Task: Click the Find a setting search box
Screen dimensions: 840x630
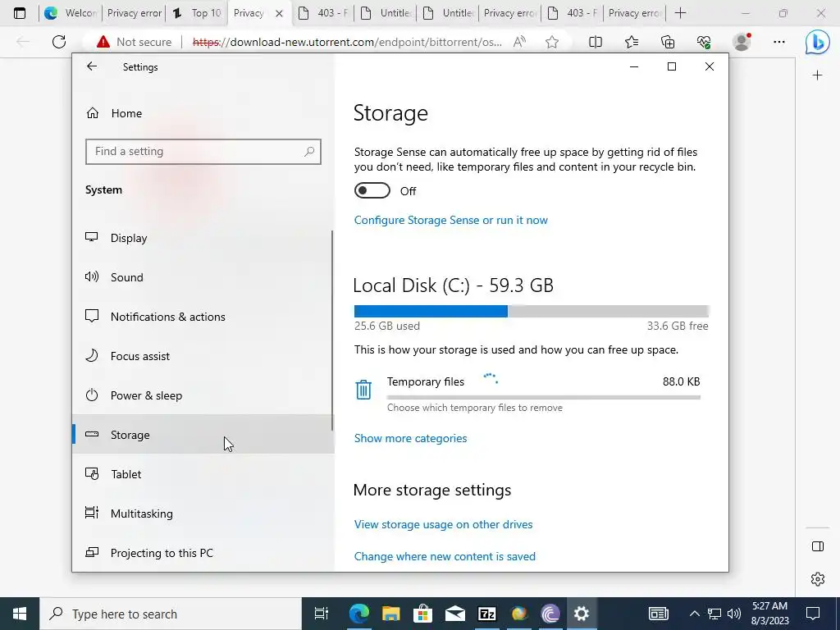Action: click(x=203, y=152)
